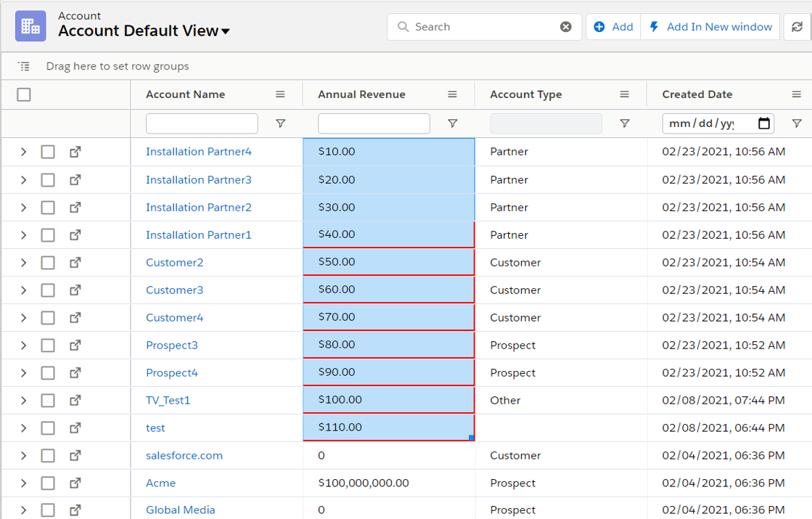Sort by the Account Name column header
812x519 pixels.
point(186,94)
